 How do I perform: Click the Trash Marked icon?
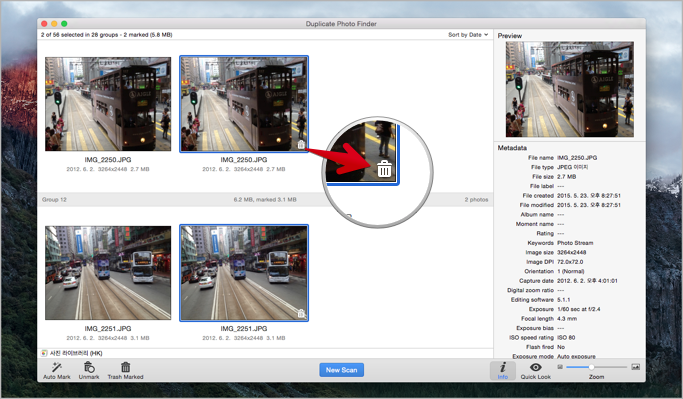(x=125, y=367)
